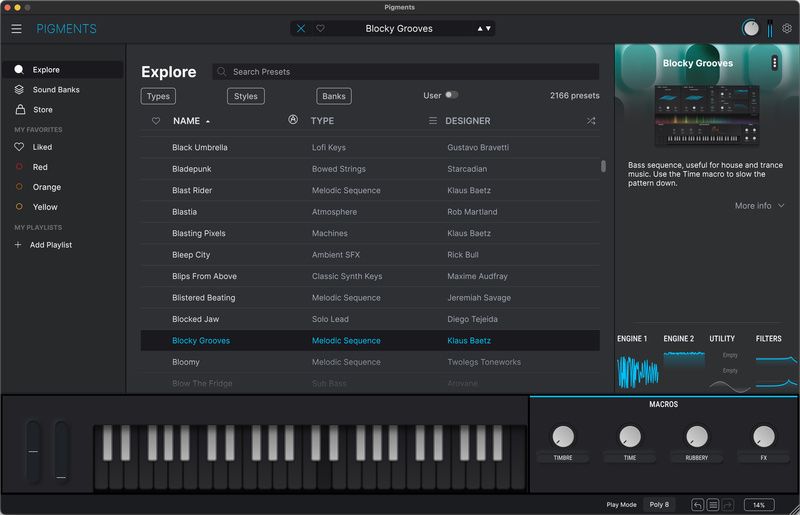Click designer Klaus Baetz in Blocky Grooves row
Viewport: 800px width, 515px height.
[x=469, y=340]
